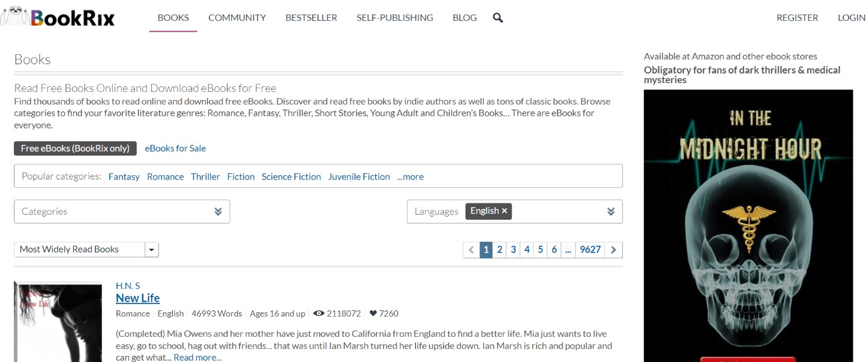Select Free eBooks (BookRix only) toggle

(x=75, y=149)
